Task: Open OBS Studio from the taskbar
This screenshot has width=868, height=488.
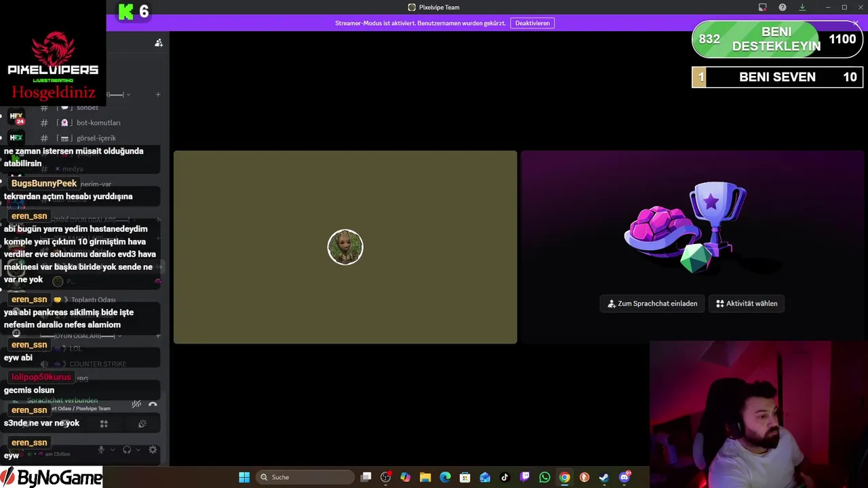Action: [x=386, y=477]
